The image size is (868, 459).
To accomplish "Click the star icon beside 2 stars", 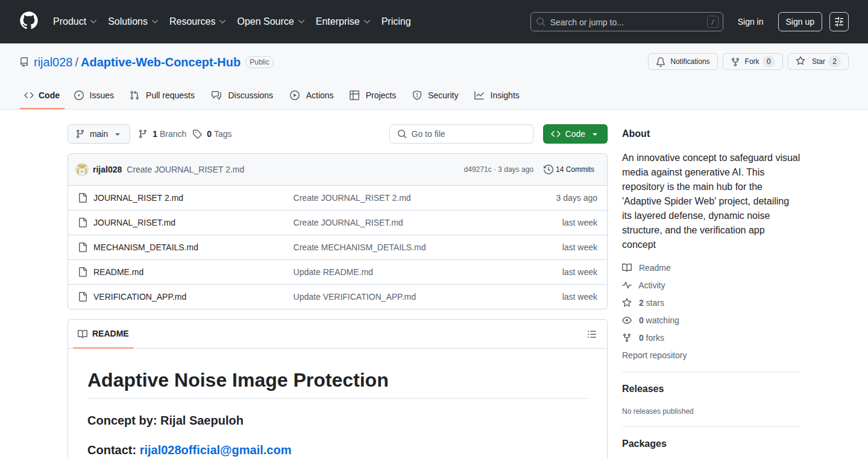I will 627,303.
